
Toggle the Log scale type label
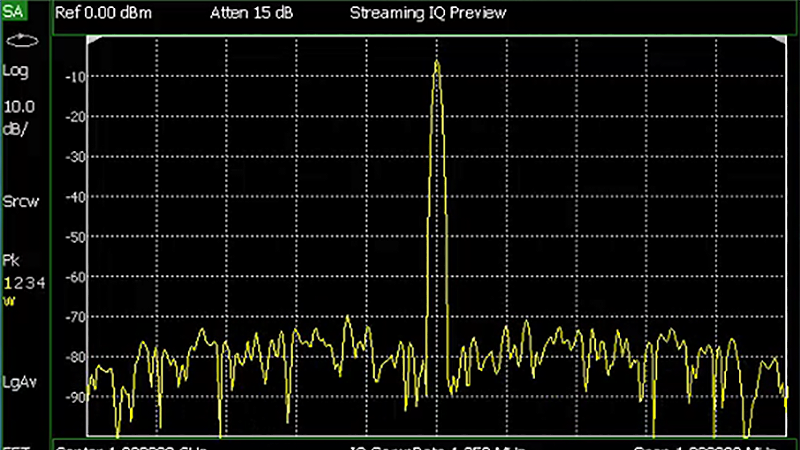tap(16, 71)
